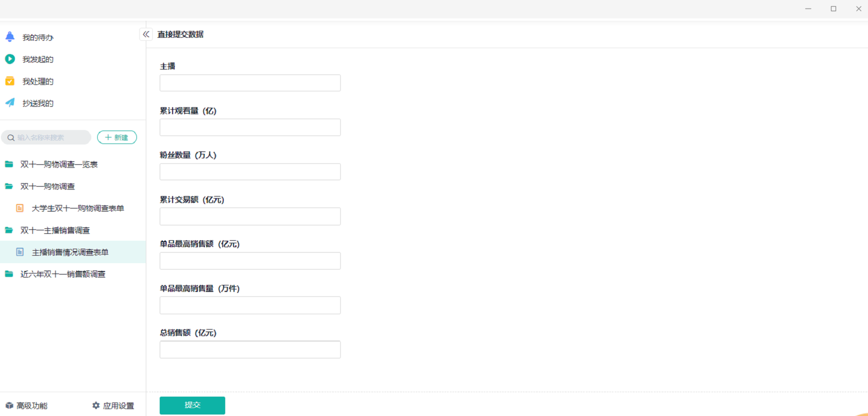Click the yellow checkmark icon for 我处理的
The image size is (868, 416).
coord(10,81)
